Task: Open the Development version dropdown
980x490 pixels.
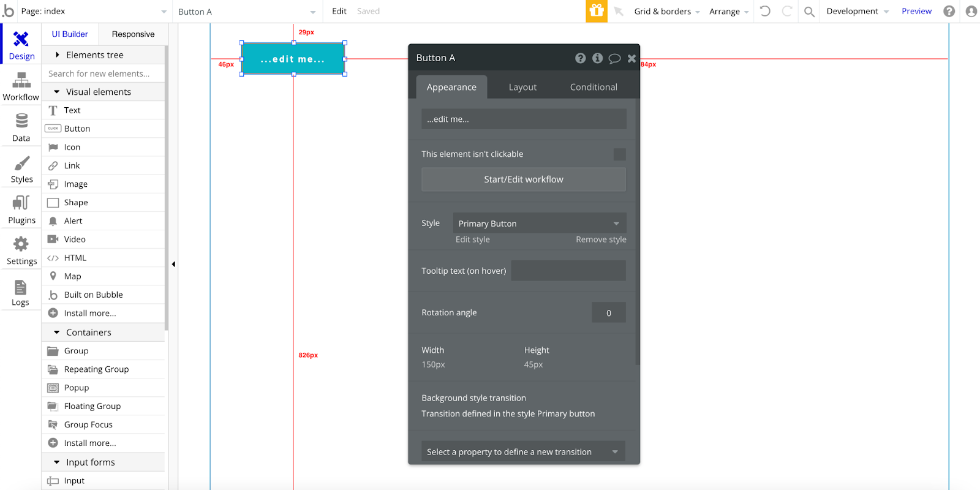Action: tap(858, 11)
